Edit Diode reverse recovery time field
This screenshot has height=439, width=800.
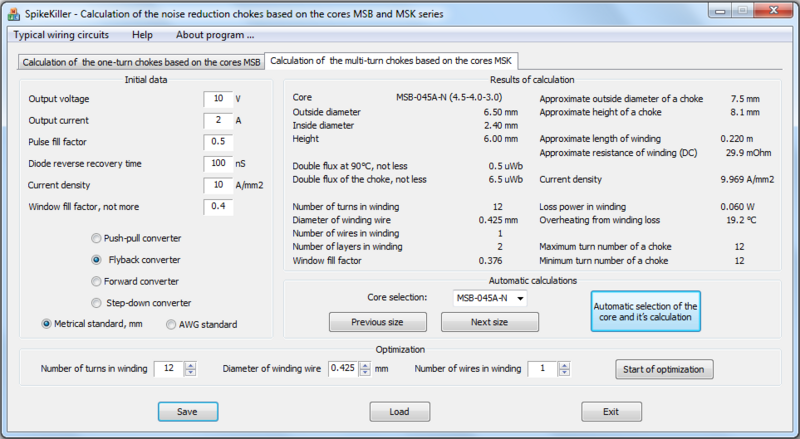pyautogui.click(x=218, y=163)
